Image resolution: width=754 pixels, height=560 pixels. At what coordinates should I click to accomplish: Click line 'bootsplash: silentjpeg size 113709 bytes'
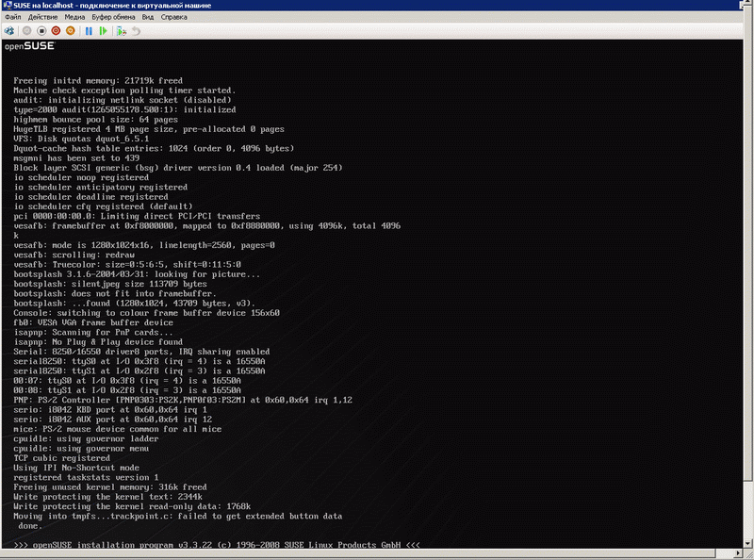click(110, 284)
